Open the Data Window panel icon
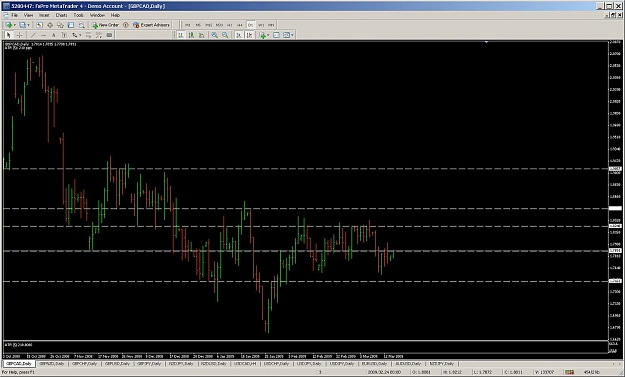625x377 pixels. (x=50, y=25)
